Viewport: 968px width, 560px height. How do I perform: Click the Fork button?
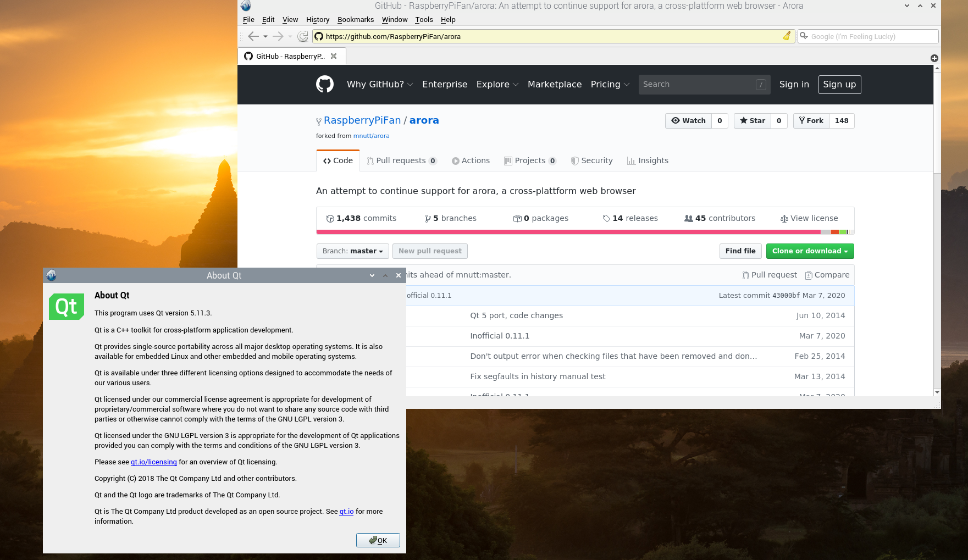point(811,121)
